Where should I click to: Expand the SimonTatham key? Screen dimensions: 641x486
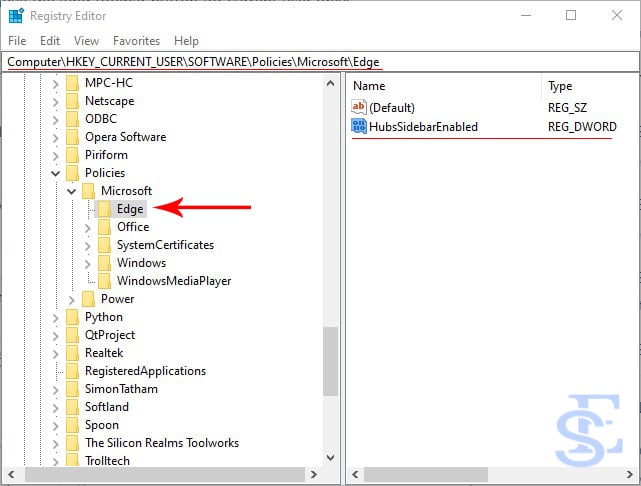pos(56,390)
